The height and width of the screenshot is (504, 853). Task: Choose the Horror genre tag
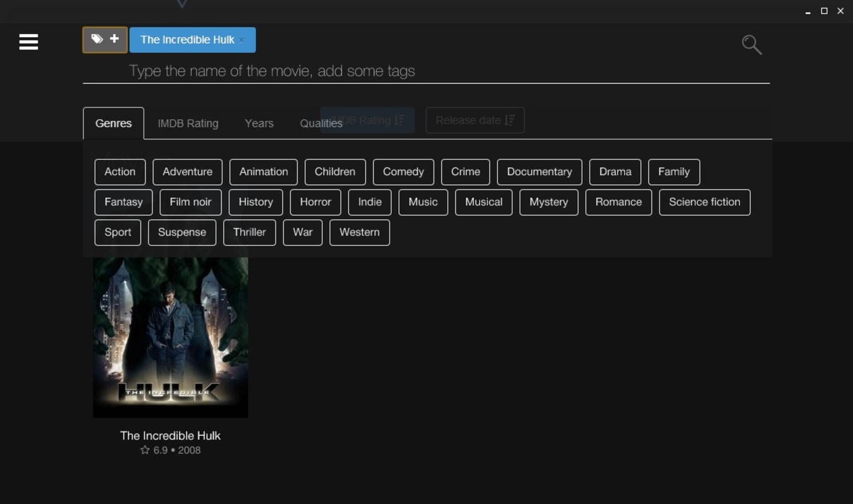coord(316,202)
